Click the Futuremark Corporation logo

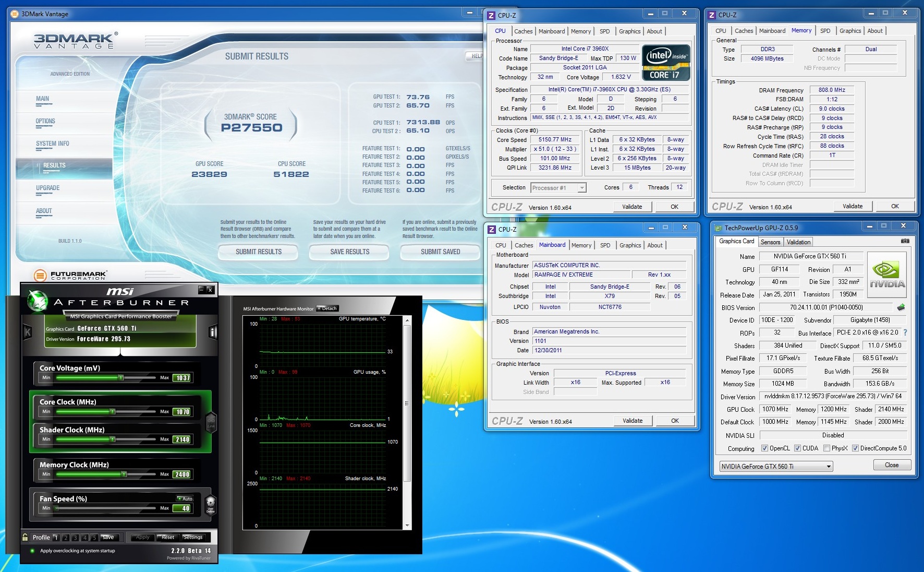click(70, 275)
